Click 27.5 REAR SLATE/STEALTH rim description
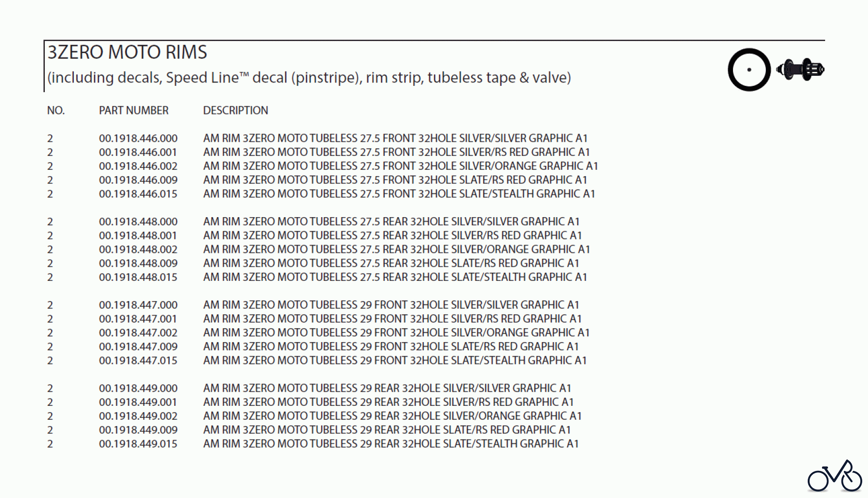 click(395, 277)
